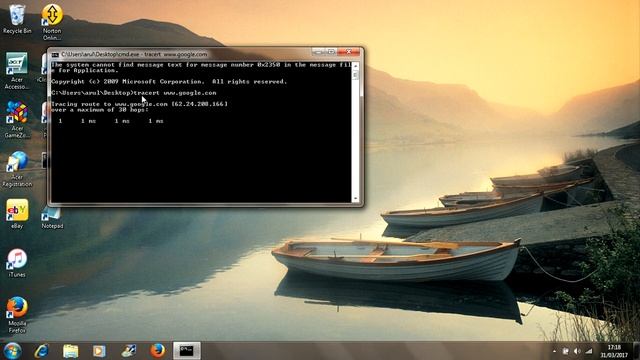This screenshot has width=640, height=360.
Task: Click the Microsoft Corporation copyright line
Action: tap(169, 82)
